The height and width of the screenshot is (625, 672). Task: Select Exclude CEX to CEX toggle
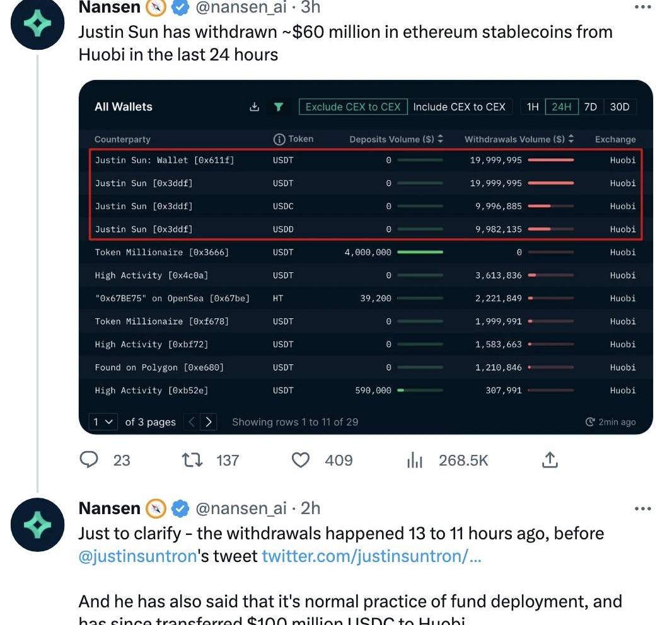(x=353, y=106)
